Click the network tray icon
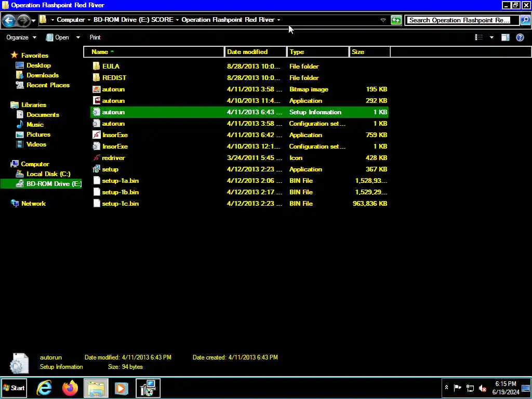532x399 pixels. [470, 388]
